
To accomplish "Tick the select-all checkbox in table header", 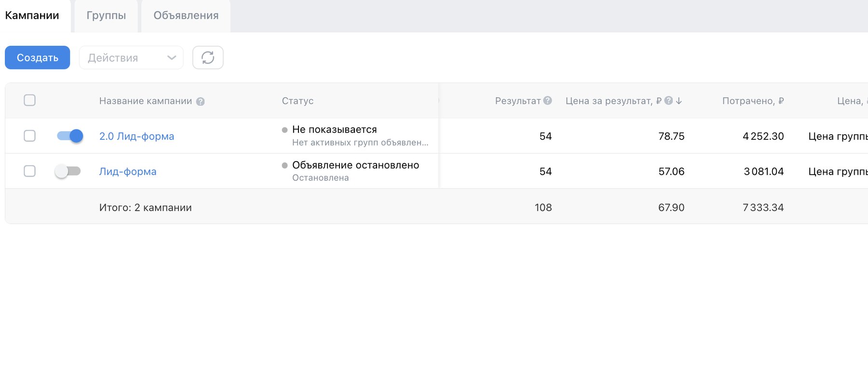I will [x=30, y=100].
